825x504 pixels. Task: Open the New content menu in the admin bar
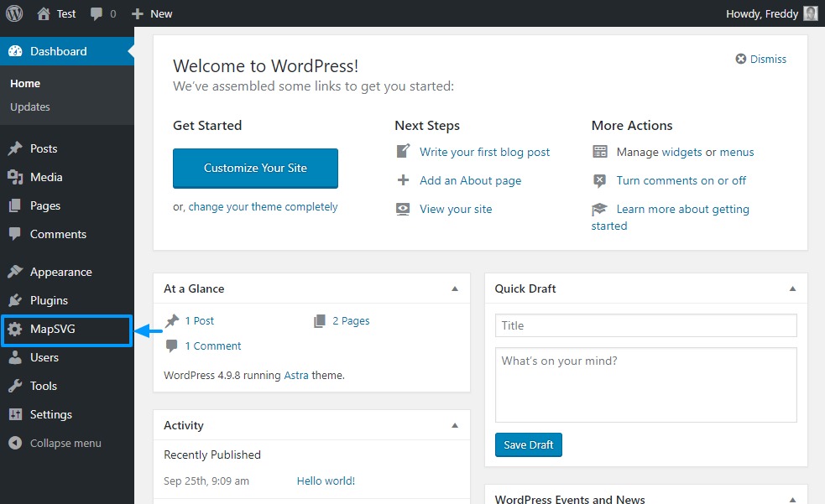[x=152, y=13]
